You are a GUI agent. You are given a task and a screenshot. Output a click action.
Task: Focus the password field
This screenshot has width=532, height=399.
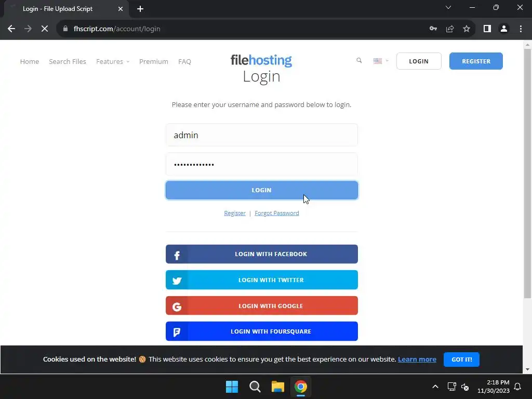tap(262, 165)
